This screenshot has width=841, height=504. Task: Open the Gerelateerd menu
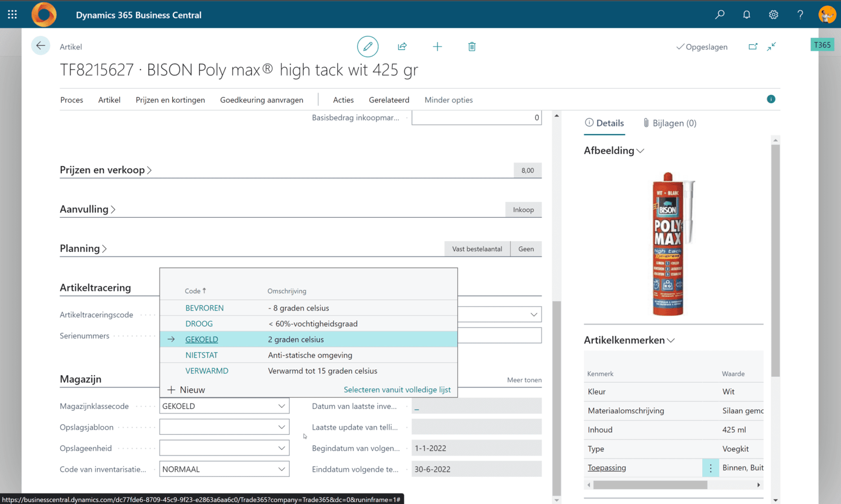click(389, 100)
